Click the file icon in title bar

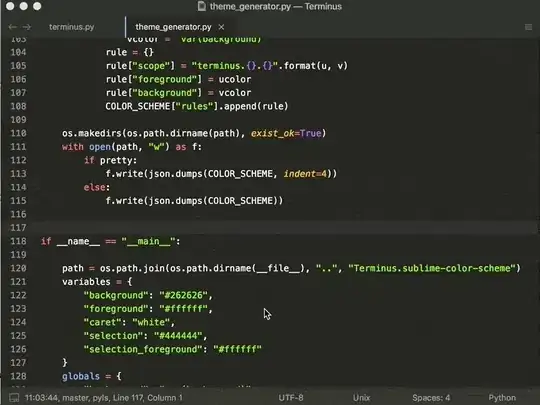[x=201, y=6]
